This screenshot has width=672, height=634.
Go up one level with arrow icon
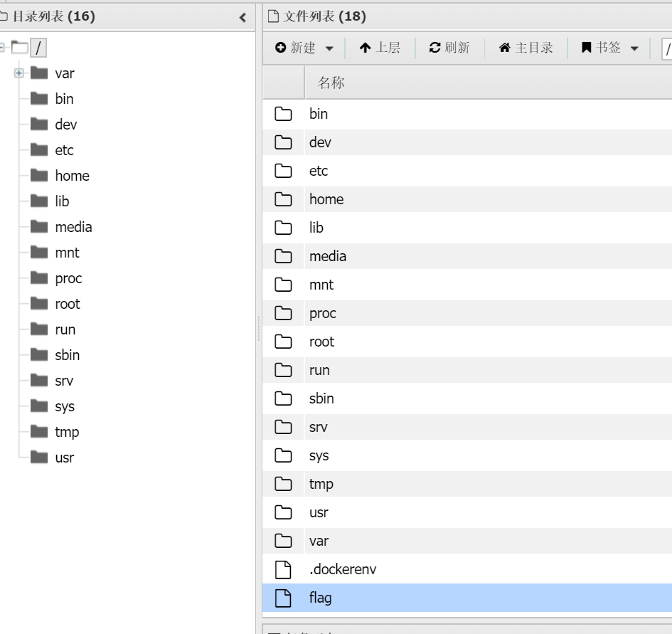(x=365, y=48)
